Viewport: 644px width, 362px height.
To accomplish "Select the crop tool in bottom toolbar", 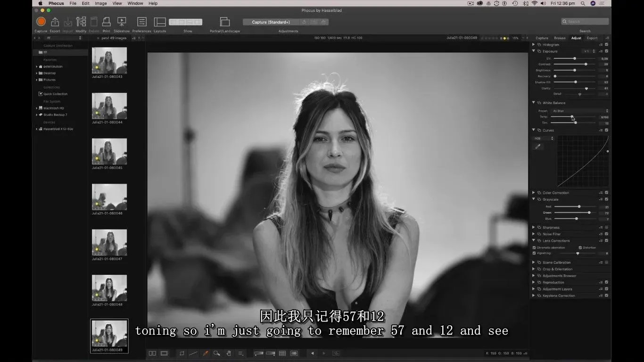I will 182,353.
